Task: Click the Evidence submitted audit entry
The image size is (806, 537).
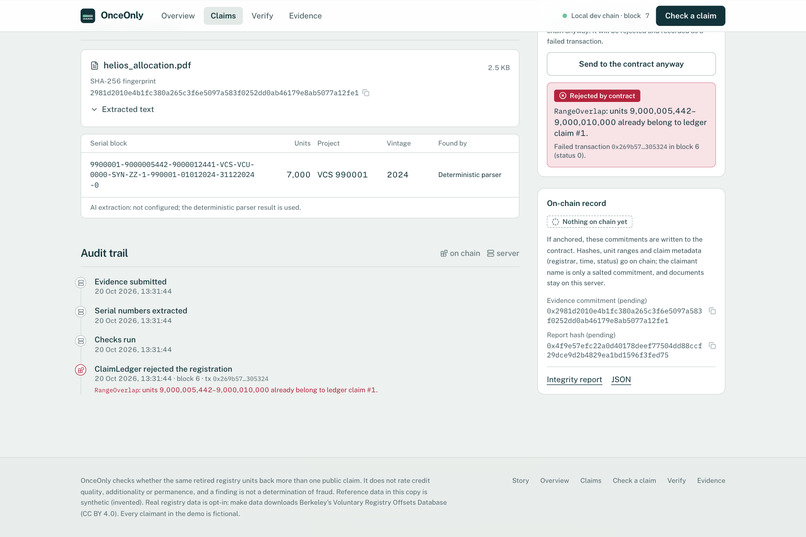Action: pos(133,286)
